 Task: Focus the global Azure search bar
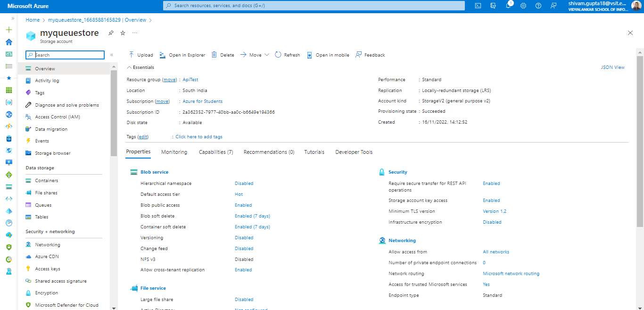(x=314, y=6)
